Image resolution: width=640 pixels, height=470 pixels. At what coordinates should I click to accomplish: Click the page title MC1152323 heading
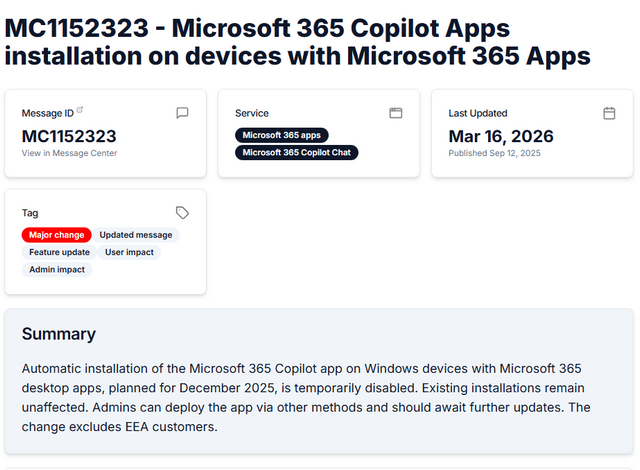pos(298,42)
